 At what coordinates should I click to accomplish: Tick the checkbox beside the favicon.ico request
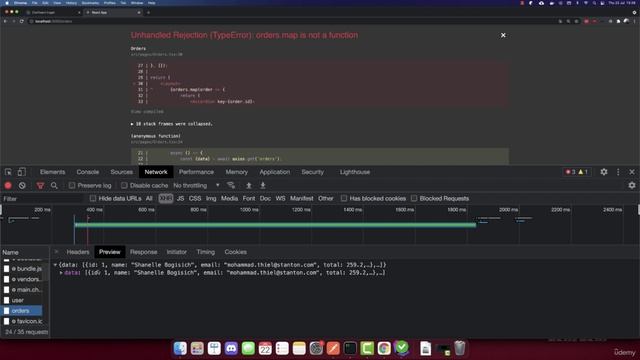[x=7, y=321]
